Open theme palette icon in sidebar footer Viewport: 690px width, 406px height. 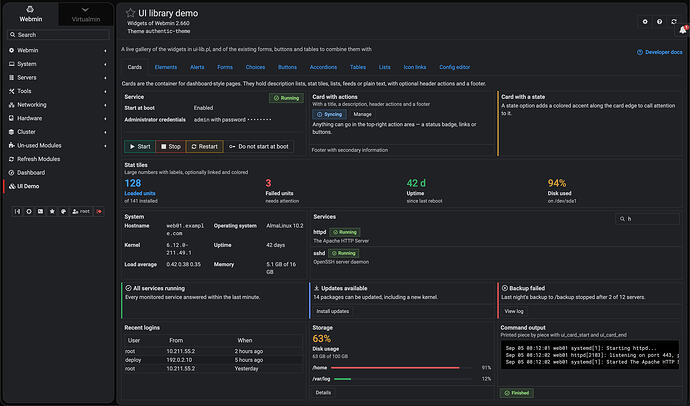pyautogui.click(x=63, y=212)
